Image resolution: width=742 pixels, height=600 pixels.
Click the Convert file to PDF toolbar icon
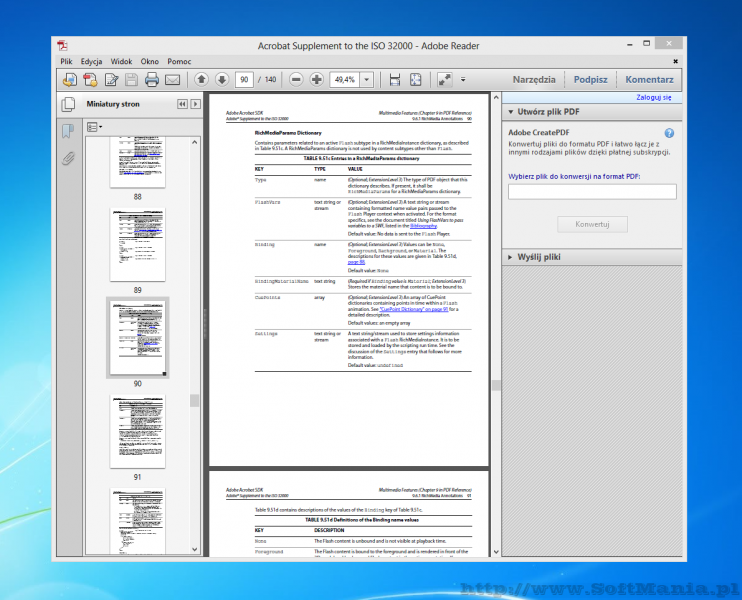90,79
